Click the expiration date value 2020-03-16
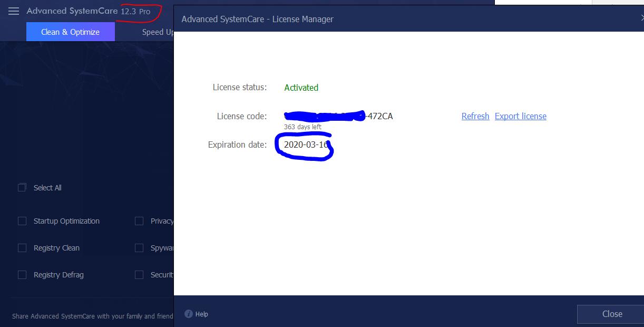This screenshot has width=644, height=327. pos(306,145)
